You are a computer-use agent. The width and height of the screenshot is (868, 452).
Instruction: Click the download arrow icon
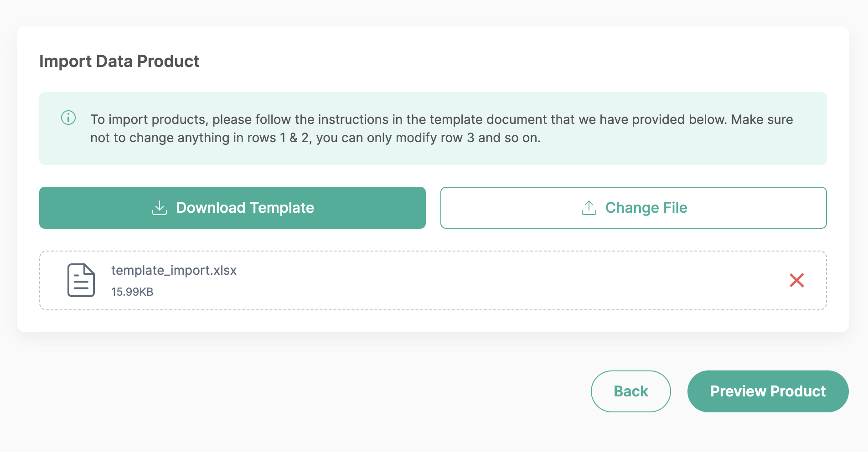click(x=160, y=208)
